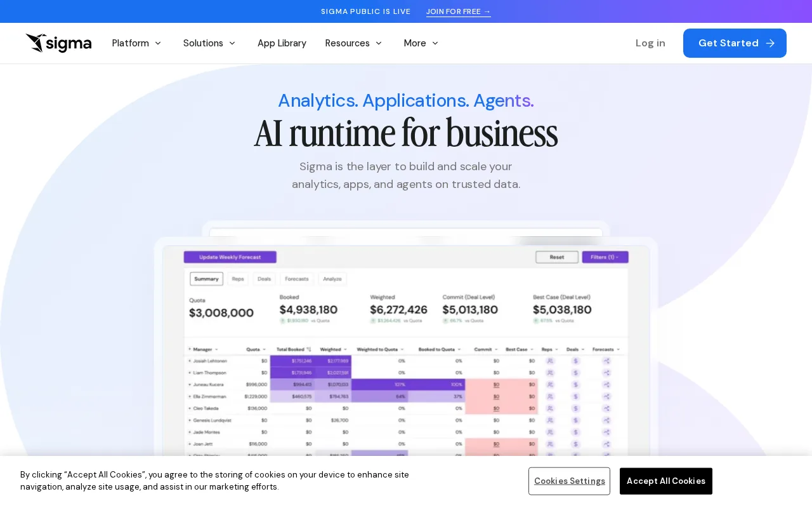Click Update Weekly Forecast in the dashboard
Screen dimensions: 812x508
tap(230, 257)
